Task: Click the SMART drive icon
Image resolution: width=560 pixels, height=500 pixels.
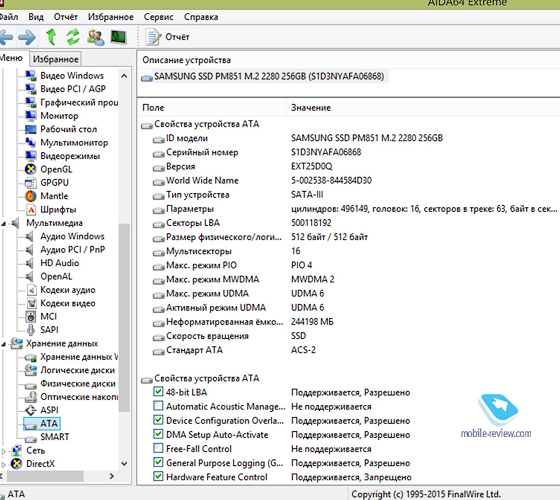Action: click(x=31, y=438)
